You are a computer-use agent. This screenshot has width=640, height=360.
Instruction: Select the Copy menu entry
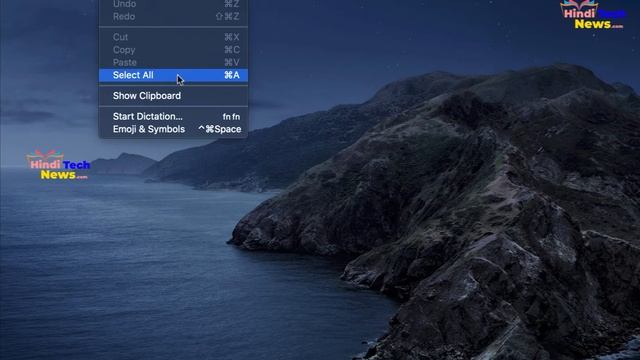point(173,50)
